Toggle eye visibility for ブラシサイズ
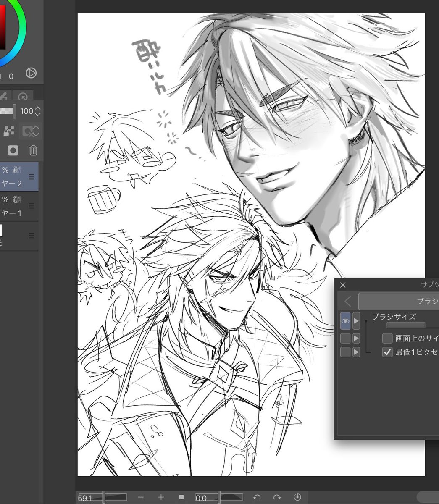 click(345, 321)
